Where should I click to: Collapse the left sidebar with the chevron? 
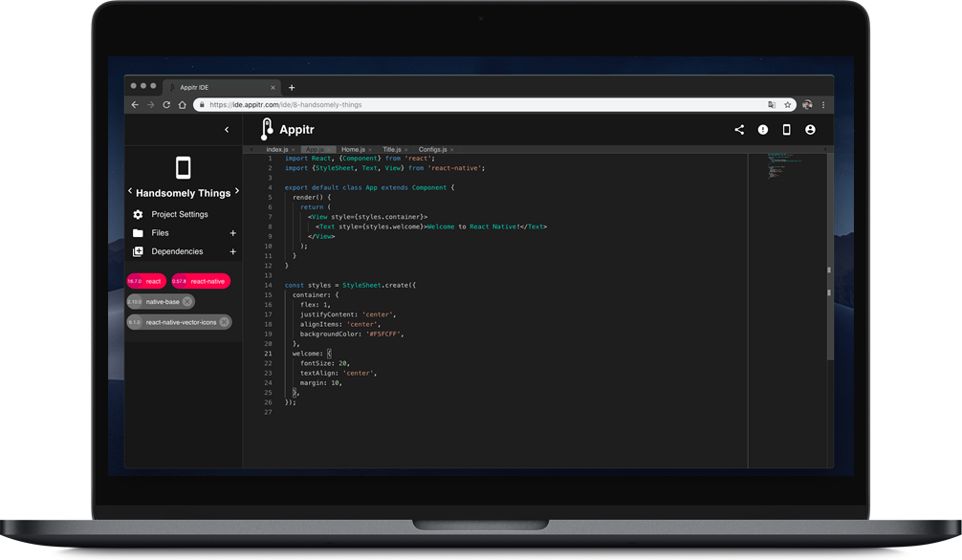[x=227, y=129]
